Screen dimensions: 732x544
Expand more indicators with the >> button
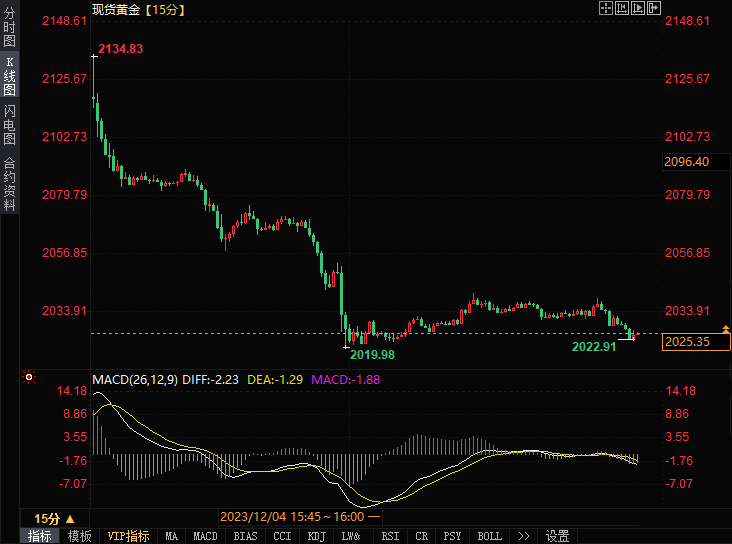525,536
